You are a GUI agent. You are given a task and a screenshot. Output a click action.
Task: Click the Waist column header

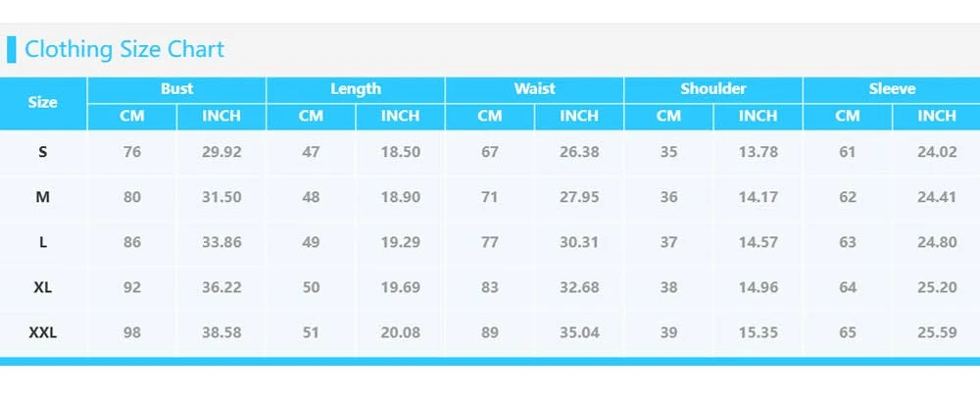534,89
